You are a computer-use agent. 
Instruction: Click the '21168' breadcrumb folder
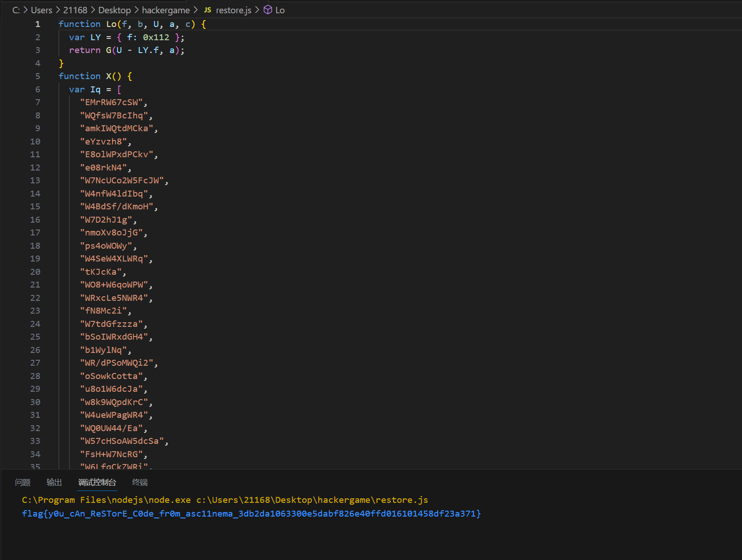click(75, 10)
